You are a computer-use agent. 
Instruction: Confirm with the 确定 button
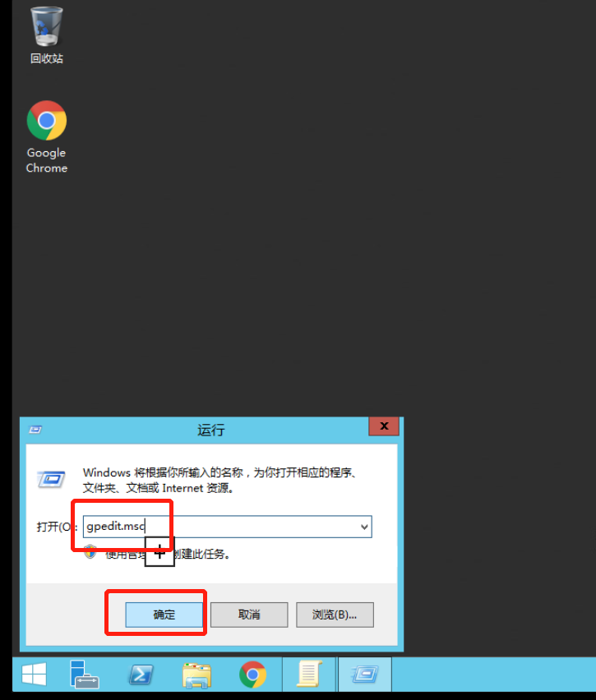(x=164, y=615)
